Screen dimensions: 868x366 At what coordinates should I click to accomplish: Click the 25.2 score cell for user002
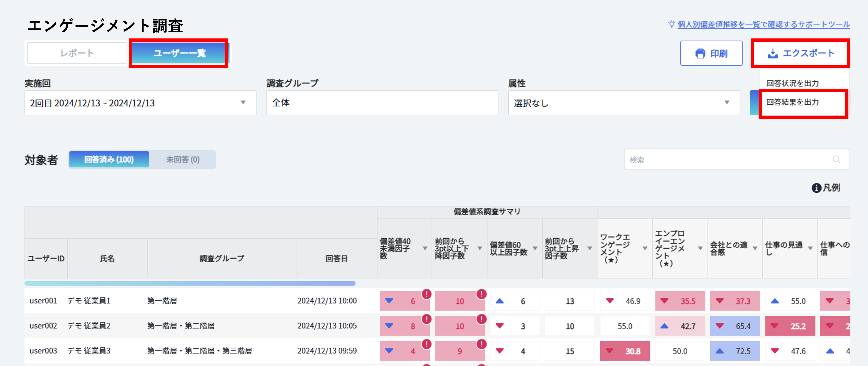[x=790, y=326]
